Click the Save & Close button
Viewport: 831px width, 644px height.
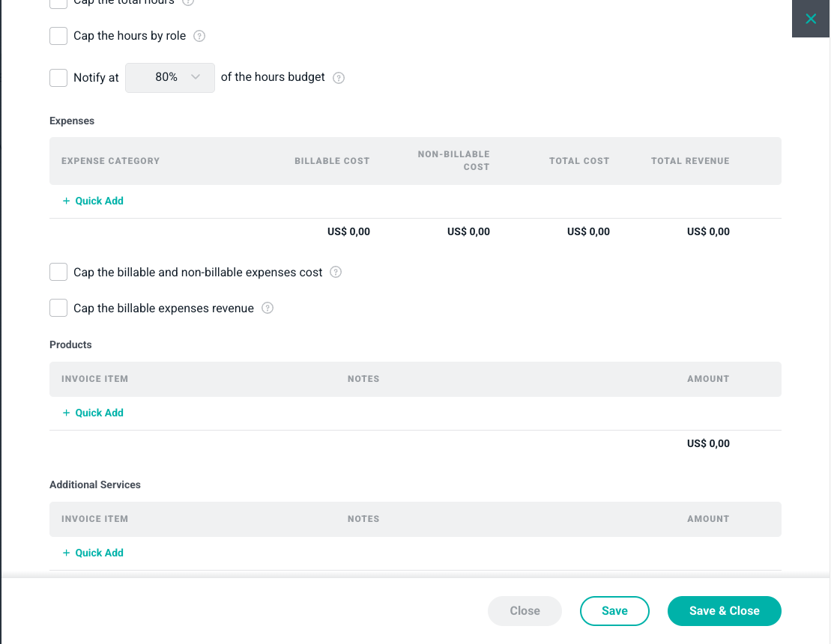(725, 610)
